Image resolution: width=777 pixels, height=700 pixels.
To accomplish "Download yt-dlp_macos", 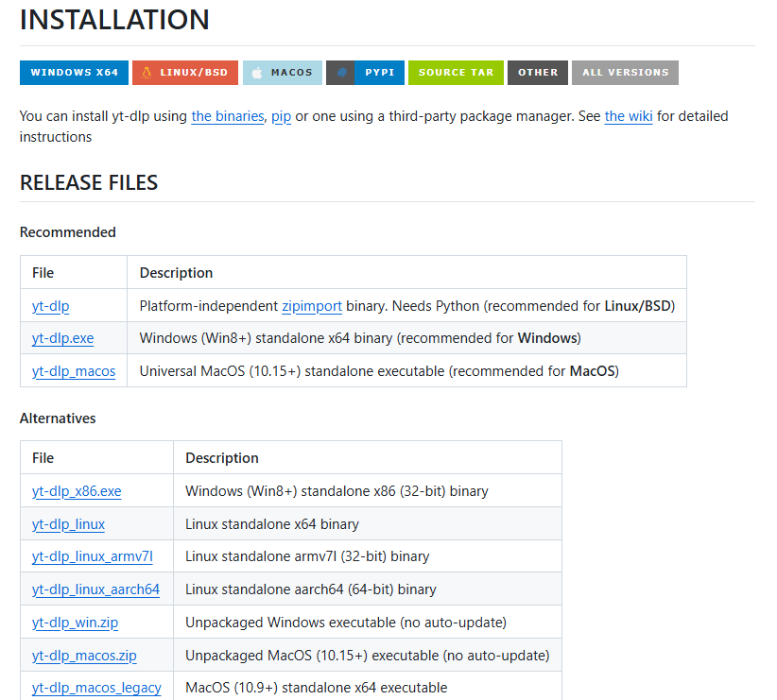I will point(74,371).
